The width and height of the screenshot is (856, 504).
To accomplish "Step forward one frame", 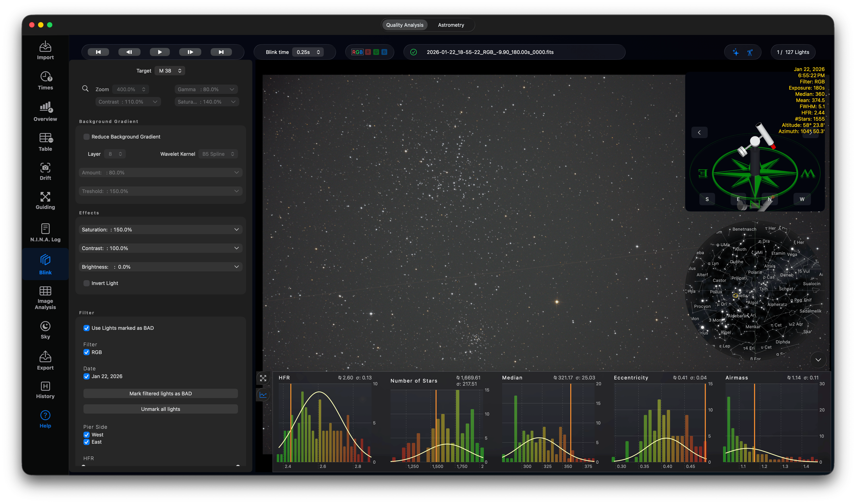I will 190,52.
